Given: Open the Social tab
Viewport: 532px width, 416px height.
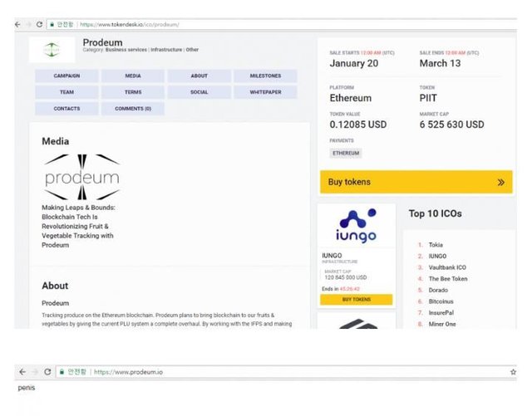Looking at the screenshot, I should pyautogui.click(x=199, y=92).
